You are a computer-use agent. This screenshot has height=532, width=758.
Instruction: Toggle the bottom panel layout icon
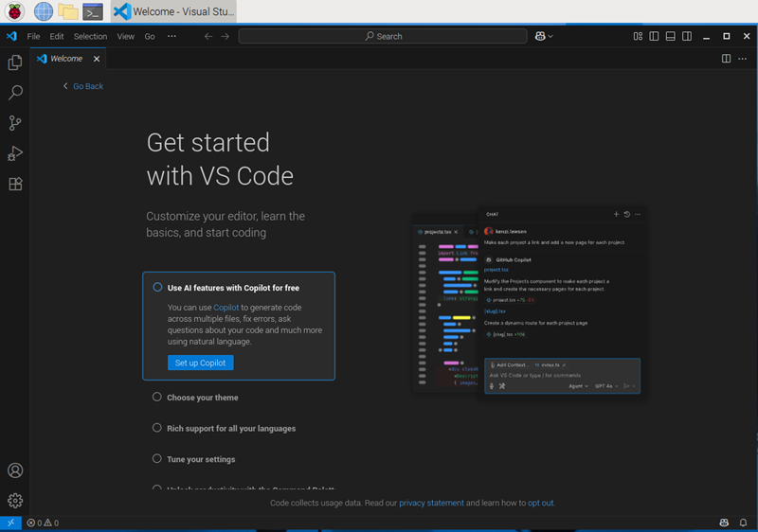pos(671,36)
